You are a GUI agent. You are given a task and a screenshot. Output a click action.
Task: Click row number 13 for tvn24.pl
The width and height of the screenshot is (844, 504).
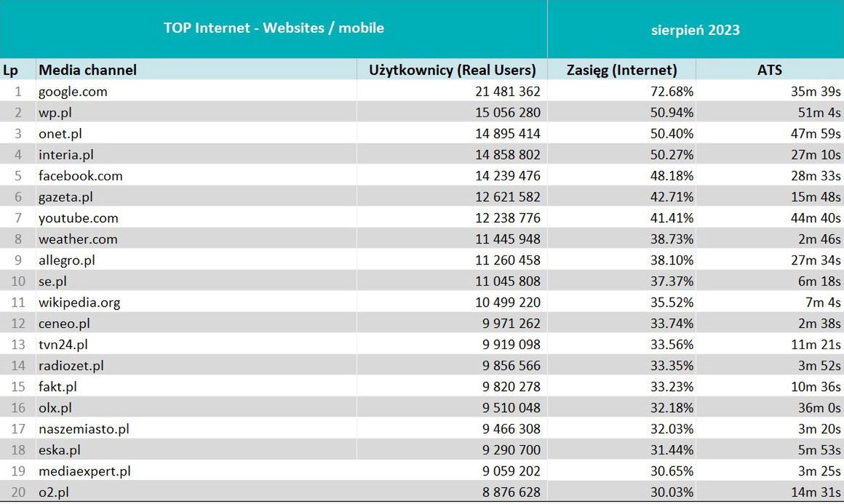click(17, 345)
